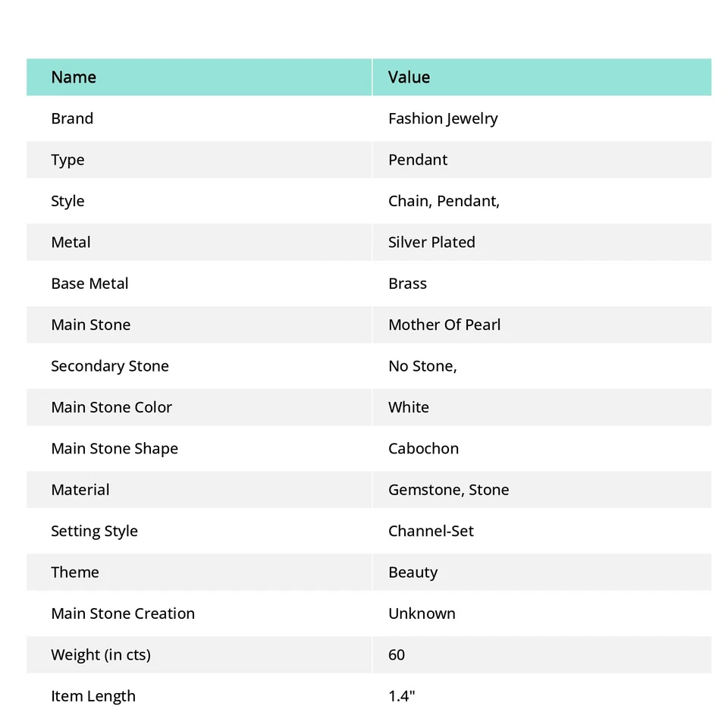Select the Secondary Stone label

tap(110, 366)
